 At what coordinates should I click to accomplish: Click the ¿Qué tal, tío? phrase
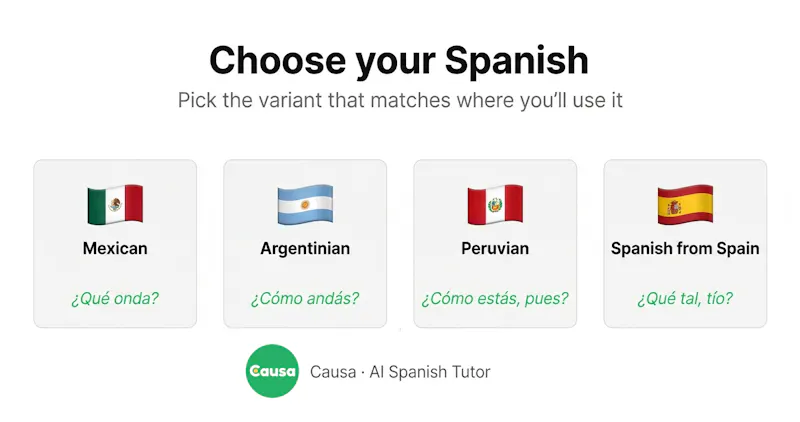pos(685,299)
